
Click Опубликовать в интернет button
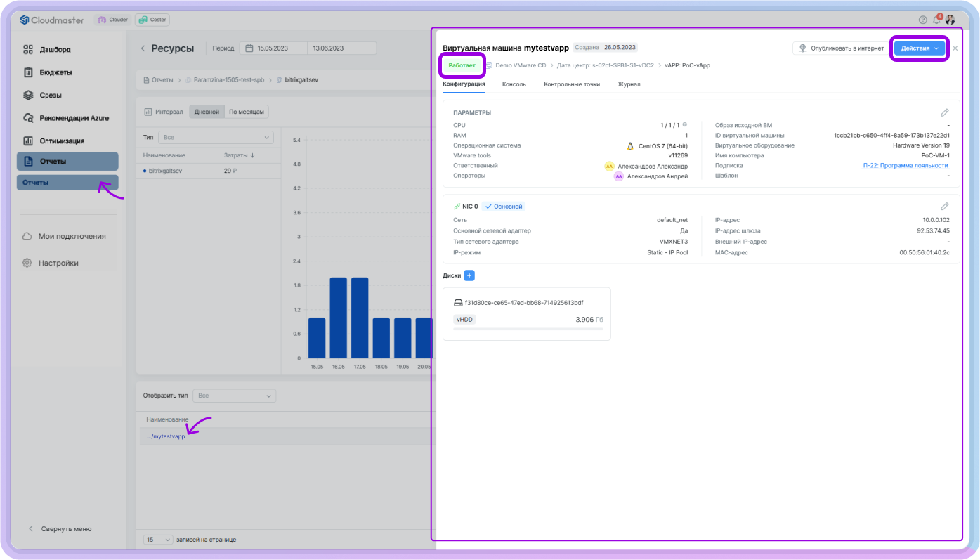tap(840, 48)
